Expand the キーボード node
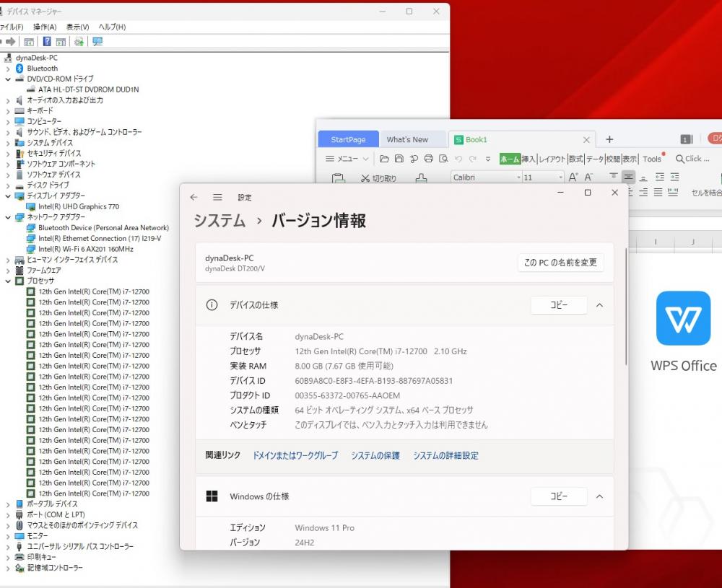The image size is (722, 588). [7, 111]
